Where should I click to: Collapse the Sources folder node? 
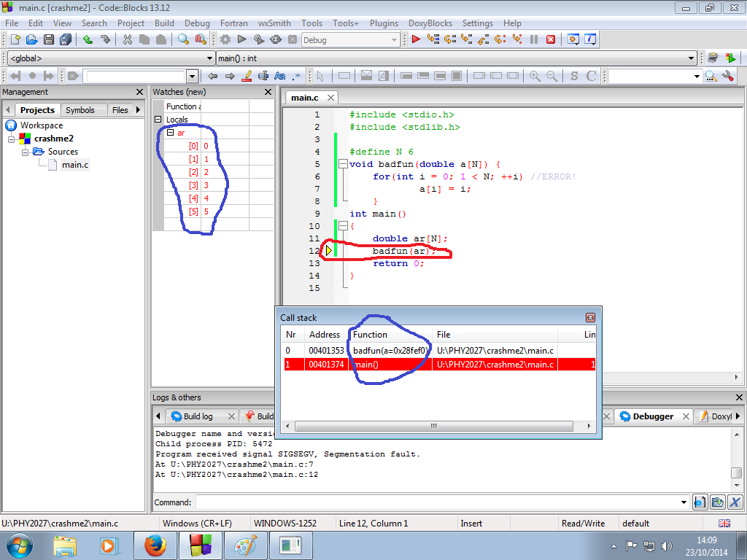[26, 152]
